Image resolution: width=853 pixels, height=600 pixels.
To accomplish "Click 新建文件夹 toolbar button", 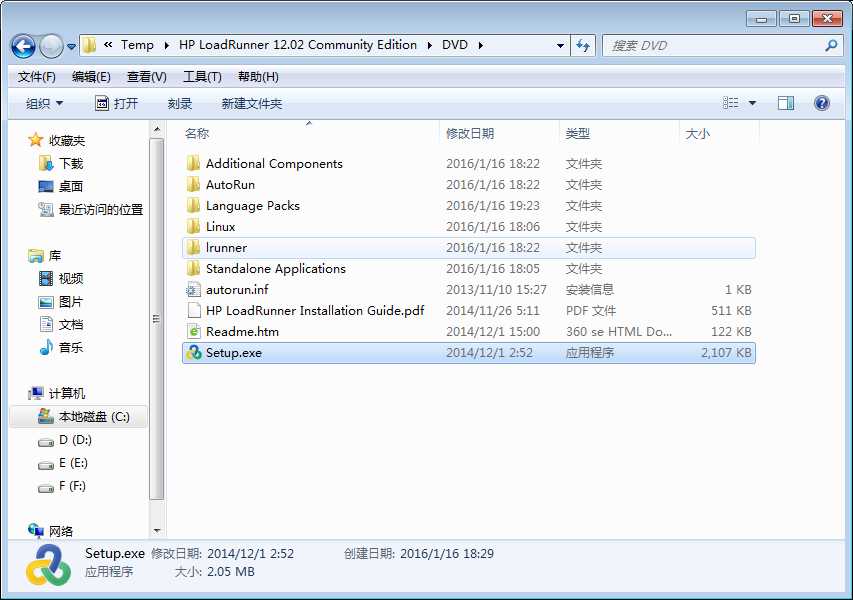I will 252,103.
